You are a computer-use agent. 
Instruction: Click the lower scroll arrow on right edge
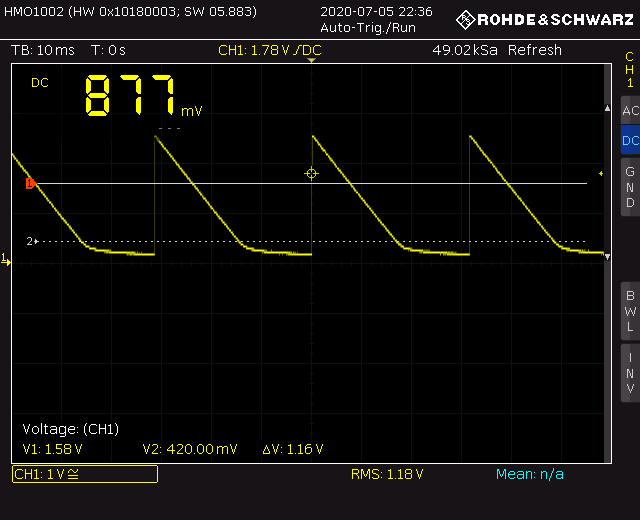(x=607, y=257)
